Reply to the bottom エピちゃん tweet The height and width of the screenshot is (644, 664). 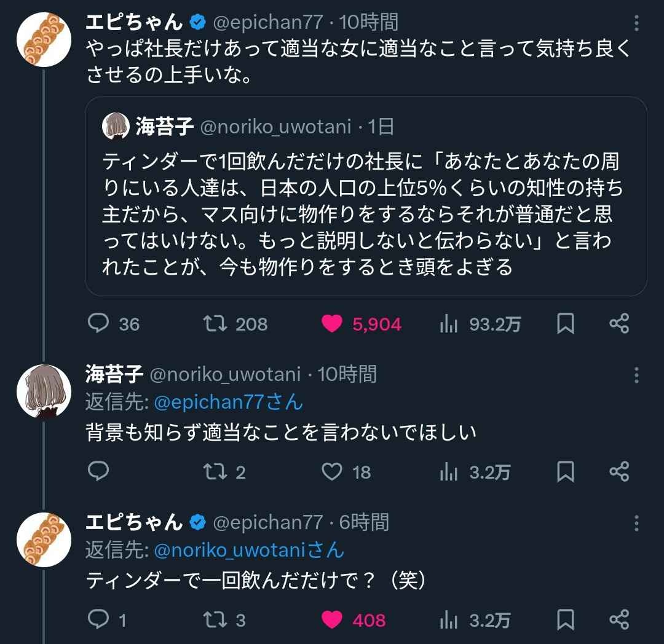coord(98,620)
